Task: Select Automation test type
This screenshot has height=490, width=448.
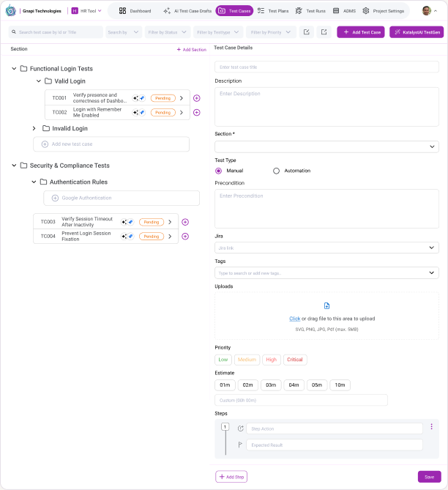Action: (x=276, y=171)
